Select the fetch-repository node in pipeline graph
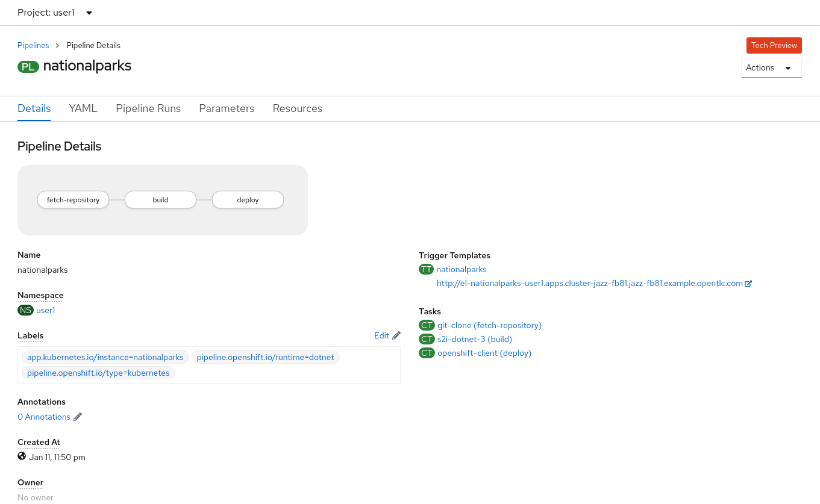This screenshot has width=820, height=504. pos(73,200)
